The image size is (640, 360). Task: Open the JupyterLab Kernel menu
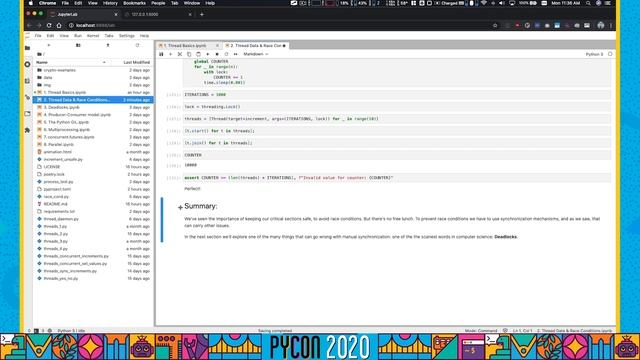pos(93,36)
